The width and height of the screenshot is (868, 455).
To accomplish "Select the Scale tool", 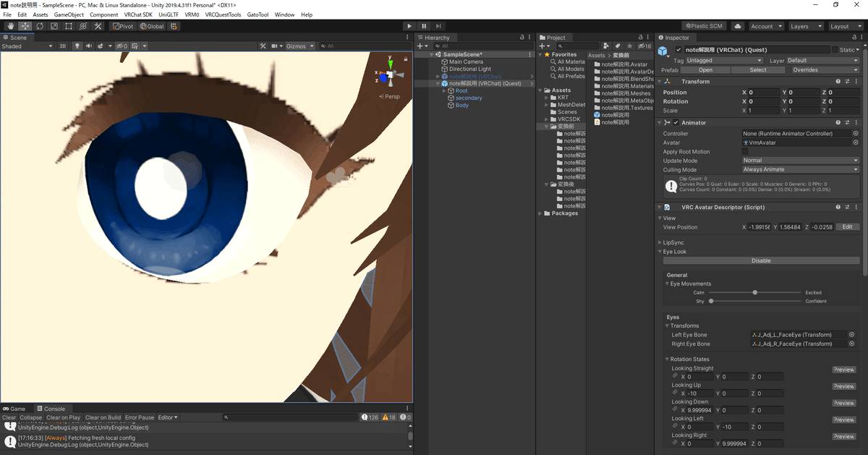I will click(x=54, y=26).
